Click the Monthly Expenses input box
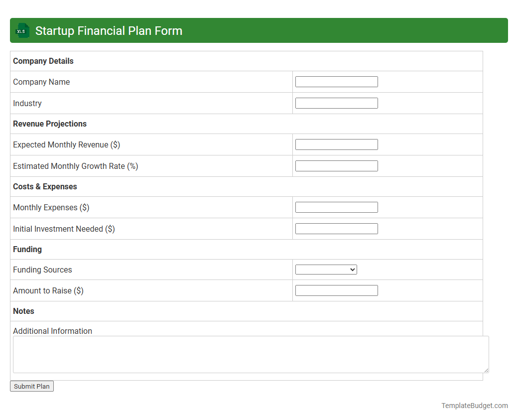 [336, 207]
